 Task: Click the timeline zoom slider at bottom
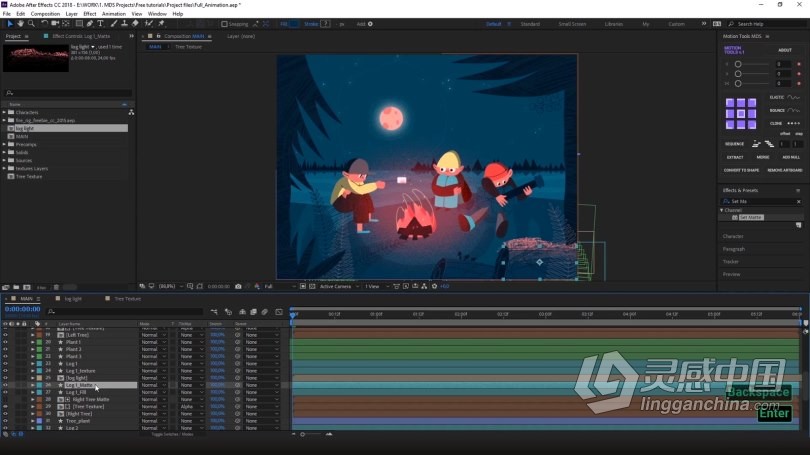(x=303, y=434)
